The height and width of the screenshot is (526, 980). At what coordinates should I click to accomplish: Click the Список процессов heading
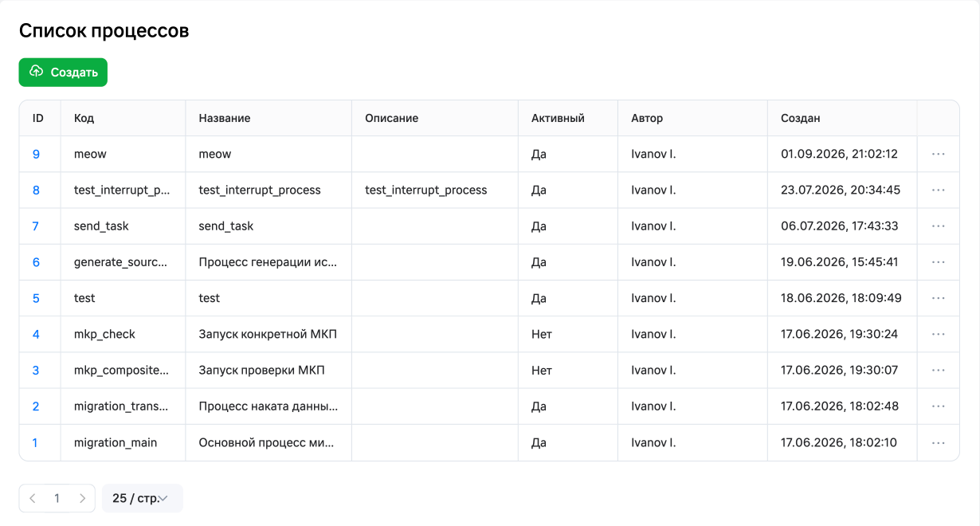[x=104, y=31]
